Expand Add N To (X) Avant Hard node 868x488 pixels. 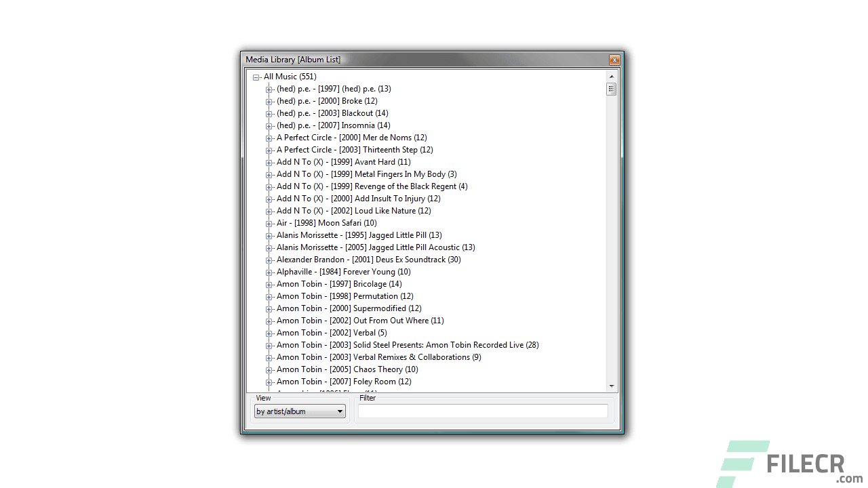click(269, 163)
